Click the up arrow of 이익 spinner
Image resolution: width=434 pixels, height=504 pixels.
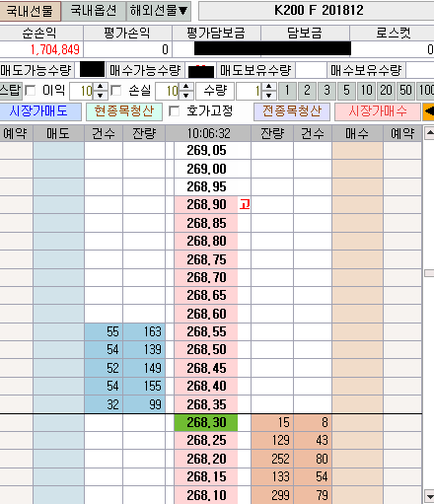[x=101, y=87]
